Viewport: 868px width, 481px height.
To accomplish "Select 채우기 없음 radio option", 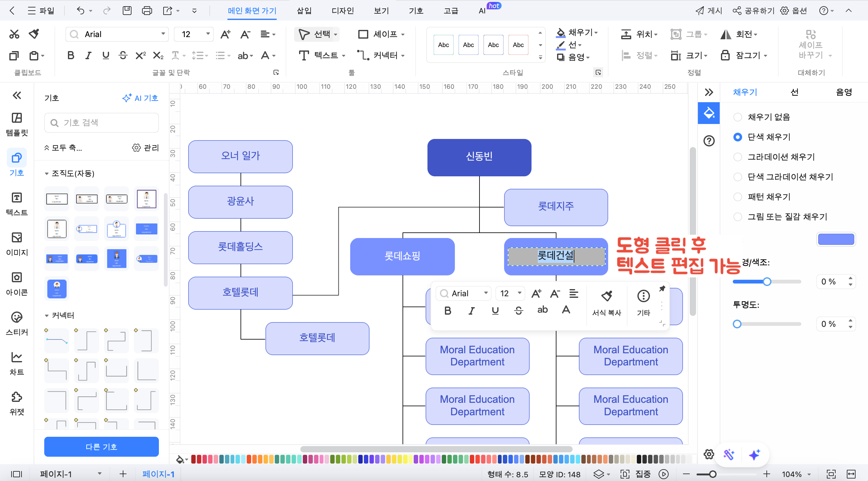I will tap(737, 117).
